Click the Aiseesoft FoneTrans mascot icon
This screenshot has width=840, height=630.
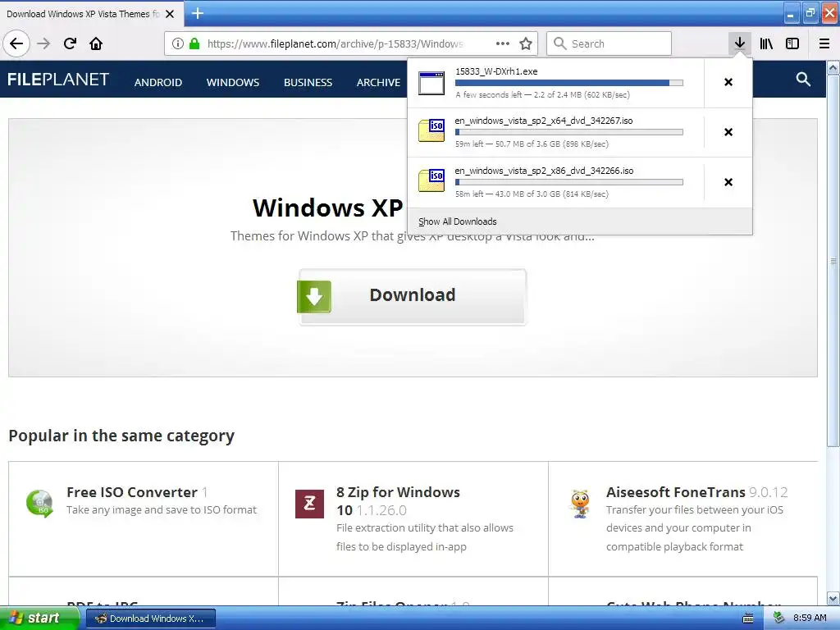point(580,504)
